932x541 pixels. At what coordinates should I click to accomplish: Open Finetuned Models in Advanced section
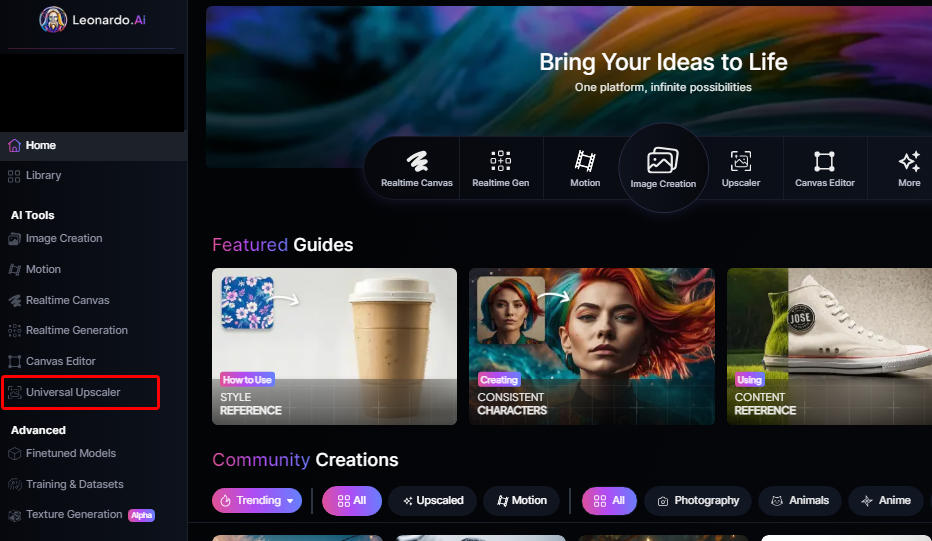pos(71,454)
